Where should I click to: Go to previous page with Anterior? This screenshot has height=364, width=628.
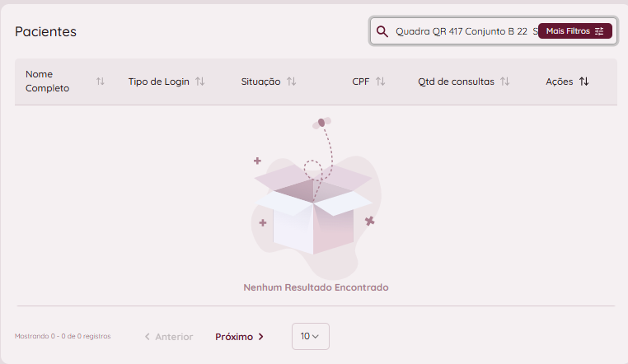[169, 337]
